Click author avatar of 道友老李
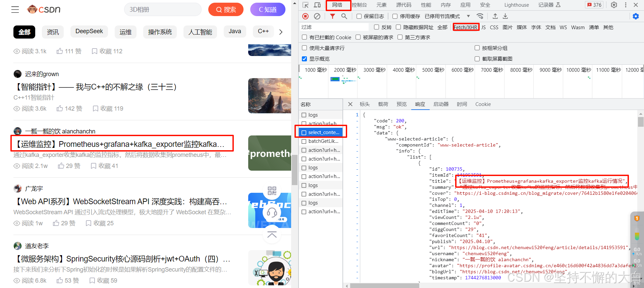The image size is (644, 288). 18,246
